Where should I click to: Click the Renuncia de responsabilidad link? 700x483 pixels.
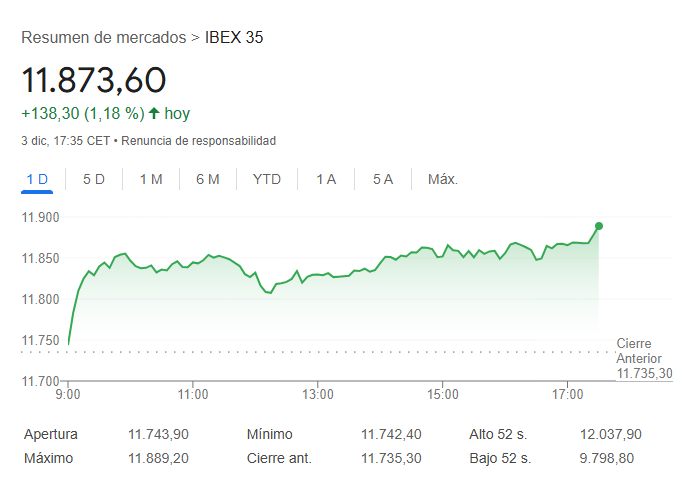199,141
